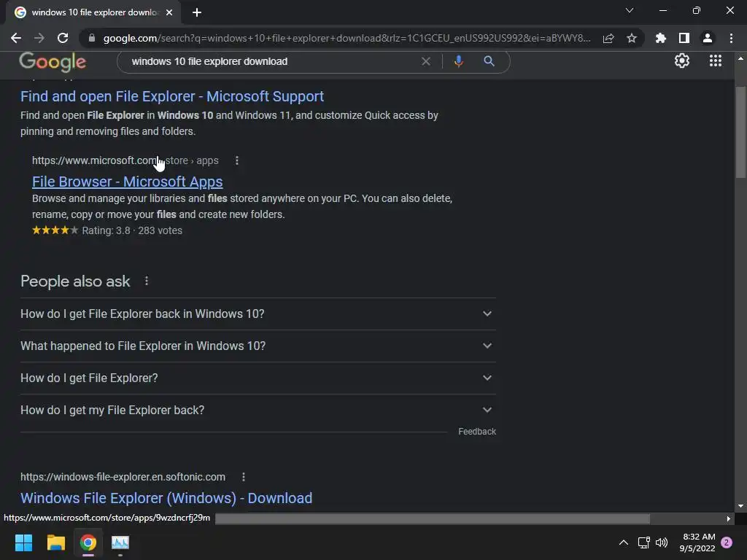Expand How do I get File Explorer? question

tap(258, 378)
